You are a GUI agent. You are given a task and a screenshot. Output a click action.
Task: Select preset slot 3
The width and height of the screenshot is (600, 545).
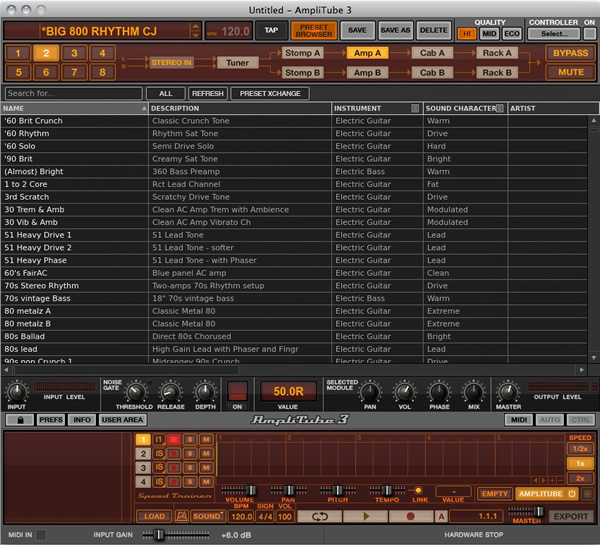point(74,53)
